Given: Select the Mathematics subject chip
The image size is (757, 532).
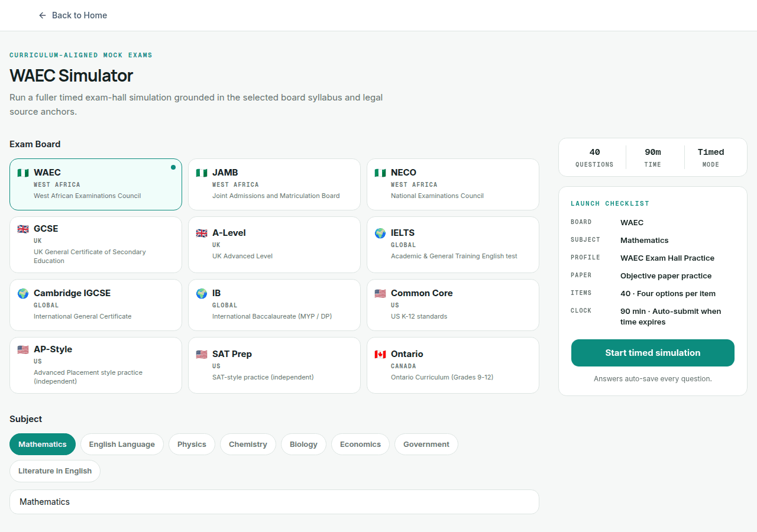Looking at the screenshot, I should tap(43, 445).
